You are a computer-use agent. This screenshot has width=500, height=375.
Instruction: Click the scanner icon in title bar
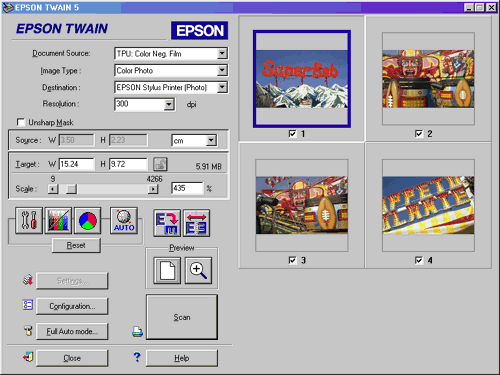(8, 7)
